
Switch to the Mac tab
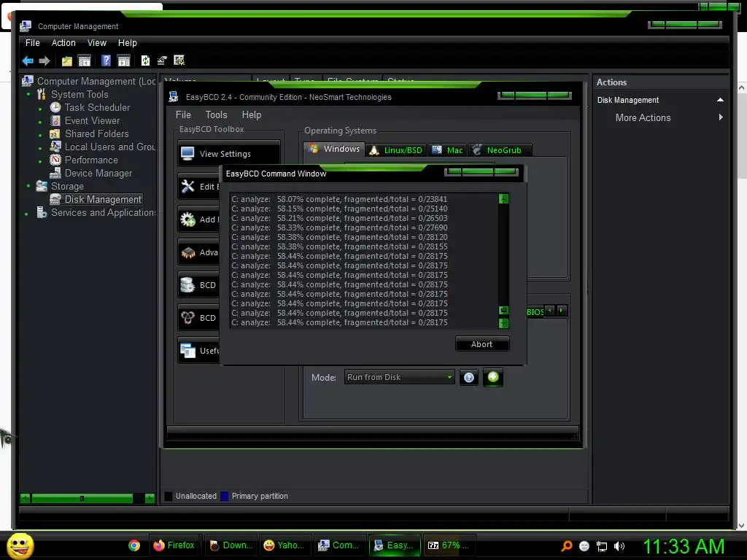(x=448, y=150)
